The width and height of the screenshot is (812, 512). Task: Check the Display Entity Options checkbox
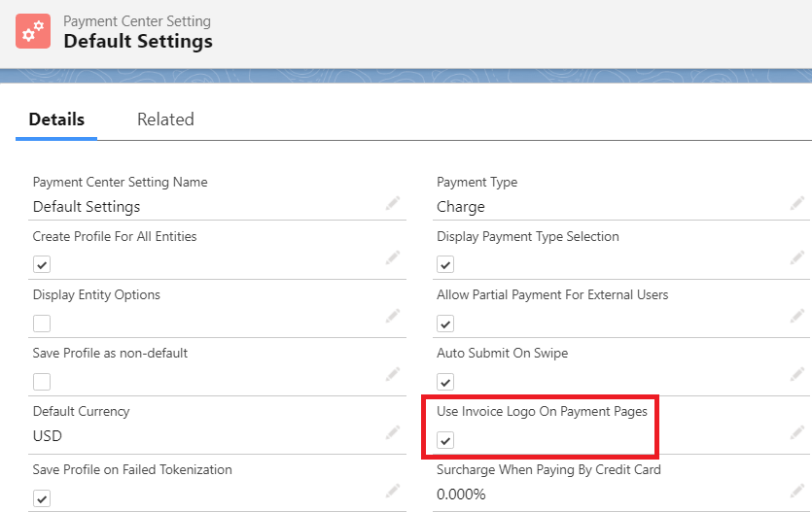pos(42,324)
